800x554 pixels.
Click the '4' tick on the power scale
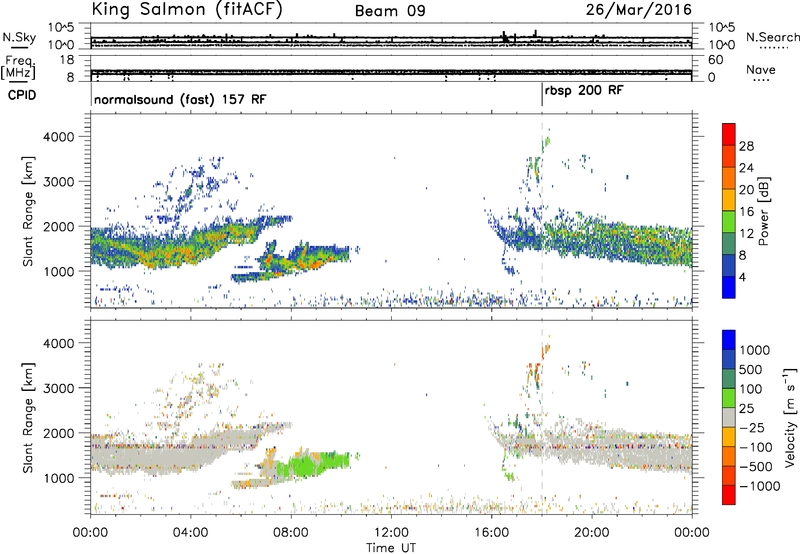[x=742, y=277]
